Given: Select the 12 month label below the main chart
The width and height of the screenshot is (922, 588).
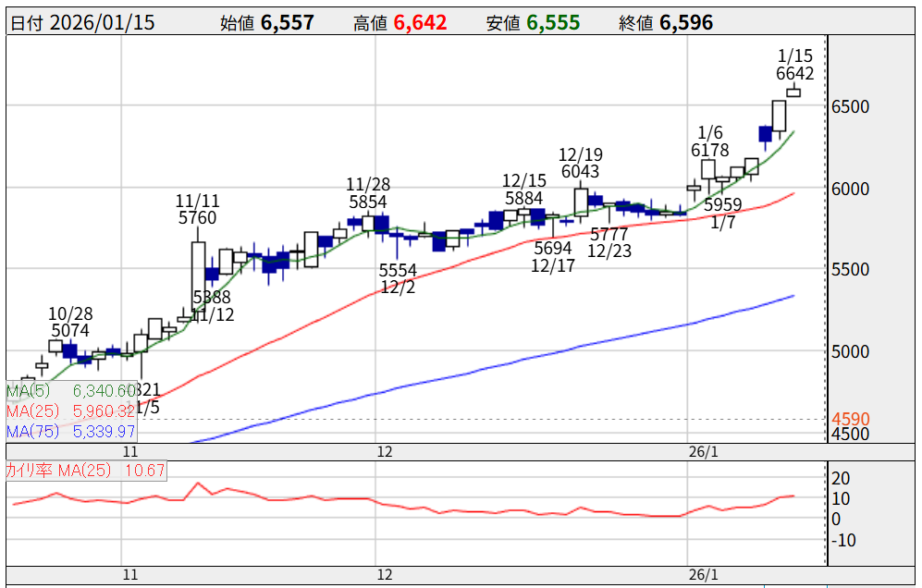Looking at the screenshot, I should [x=386, y=452].
